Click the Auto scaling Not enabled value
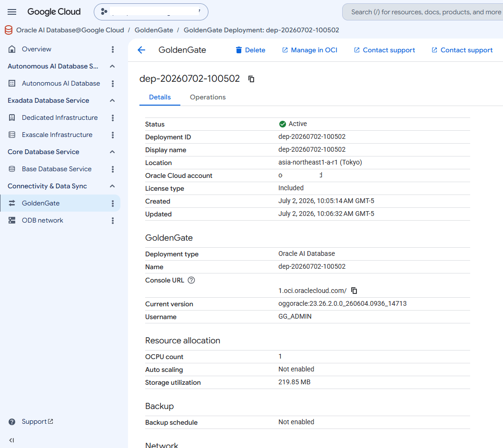Viewport: 503px width, 448px height. pyautogui.click(x=296, y=369)
